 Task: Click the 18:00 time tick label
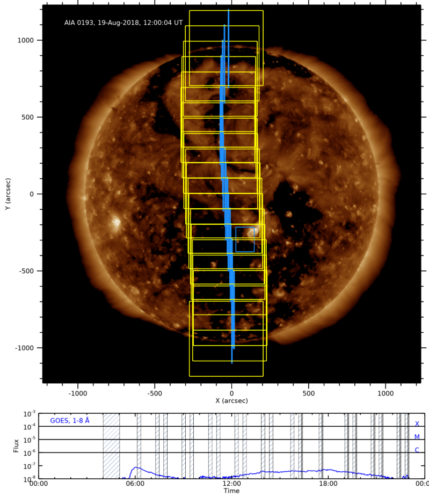click(x=328, y=484)
